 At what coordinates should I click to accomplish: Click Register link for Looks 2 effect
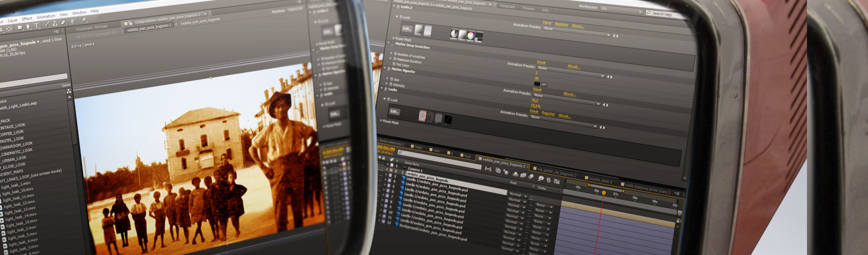[x=561, y=24]
